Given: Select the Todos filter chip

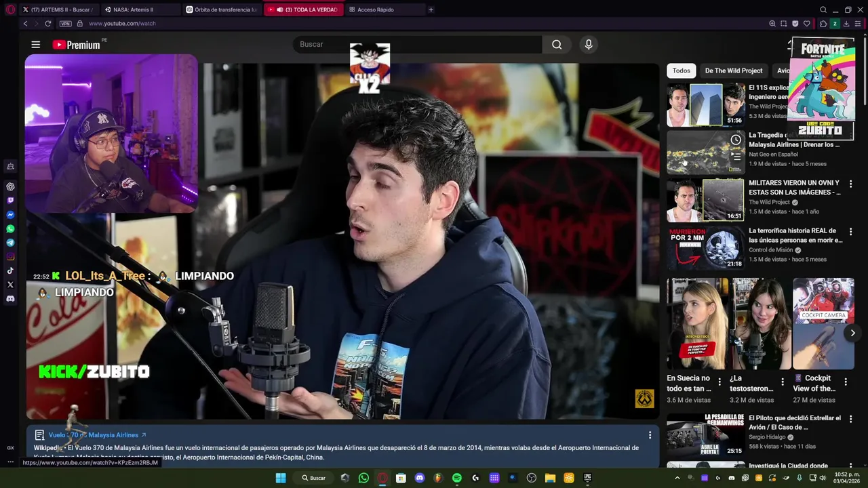Looking at the screenshot, I should tap(682, 70).
